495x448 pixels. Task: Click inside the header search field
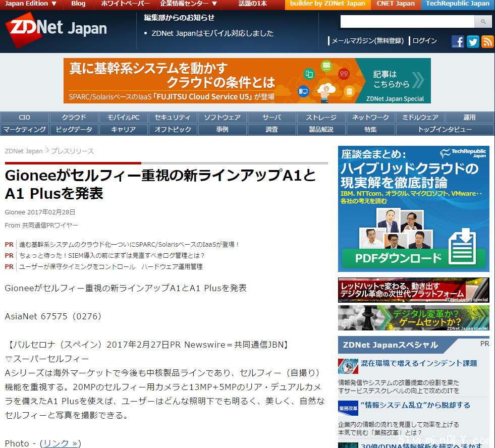pos(407,22)
